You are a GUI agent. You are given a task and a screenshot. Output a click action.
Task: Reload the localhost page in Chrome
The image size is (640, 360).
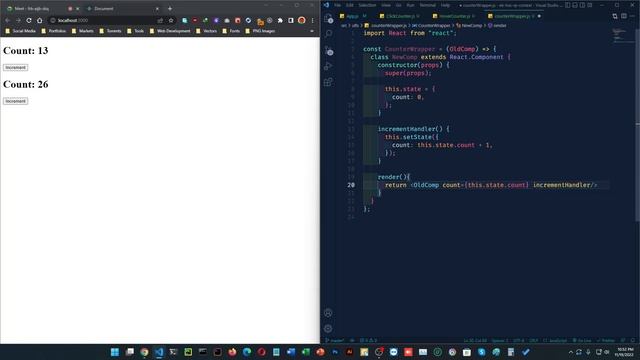pyautogui.click(x=29, y=20)
